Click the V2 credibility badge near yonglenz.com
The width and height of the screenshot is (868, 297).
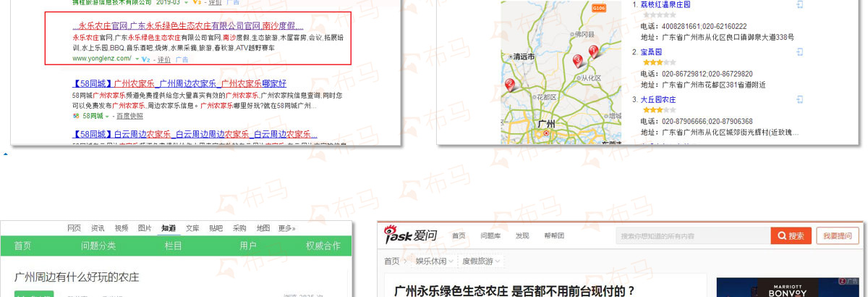145,59
